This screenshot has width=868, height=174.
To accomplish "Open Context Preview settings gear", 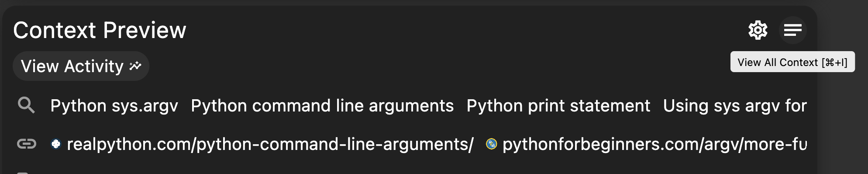I will [758, 30].
